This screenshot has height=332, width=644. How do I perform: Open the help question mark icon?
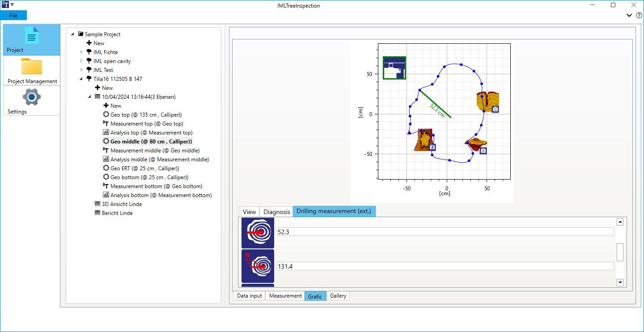click(639, 15)
